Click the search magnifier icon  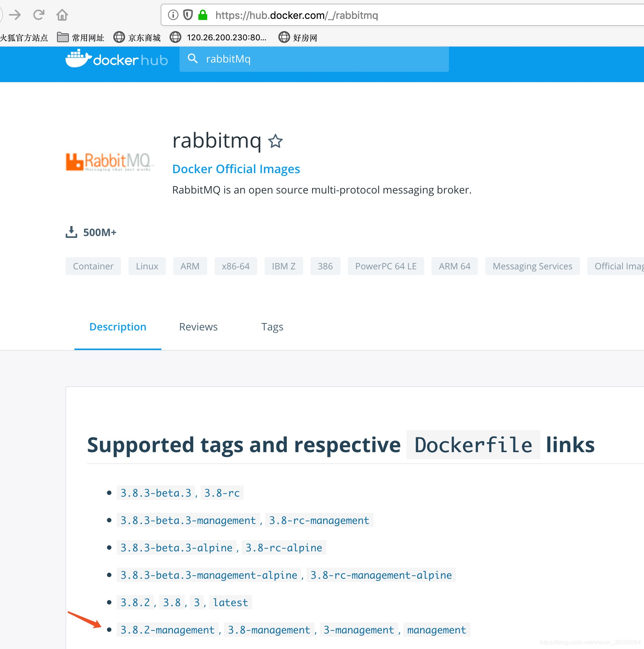[192, 58]
